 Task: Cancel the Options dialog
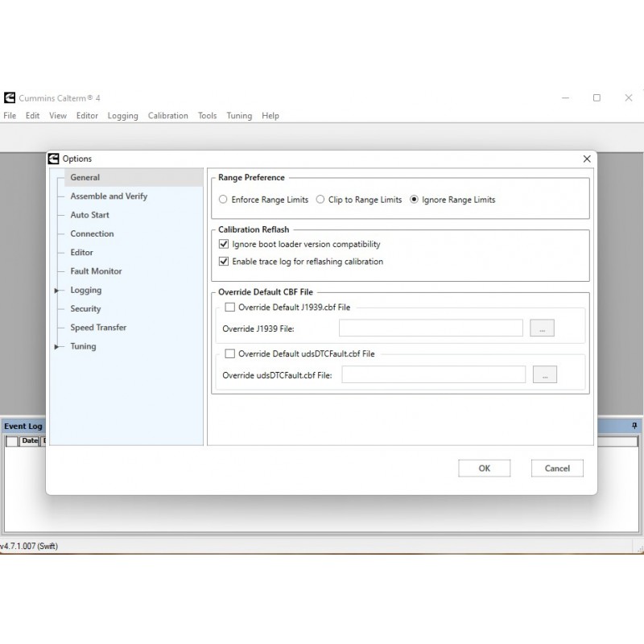coord(557,468)
